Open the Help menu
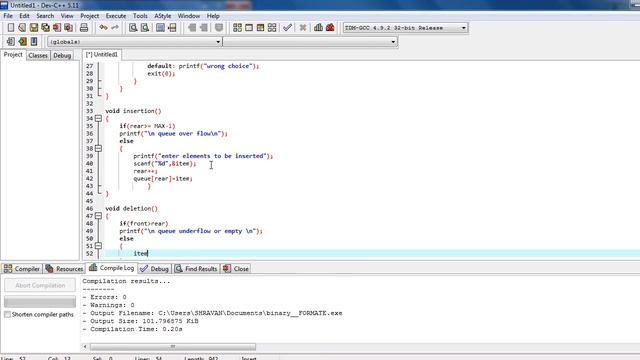The height and width of the screenshot is (360, 640). click(x=213, y=16)
